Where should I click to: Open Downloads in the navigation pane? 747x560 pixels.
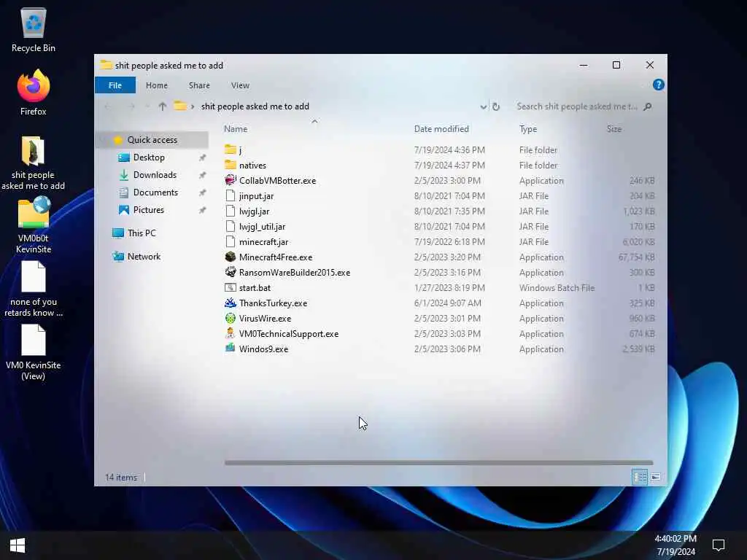click(x=155, y=175)
